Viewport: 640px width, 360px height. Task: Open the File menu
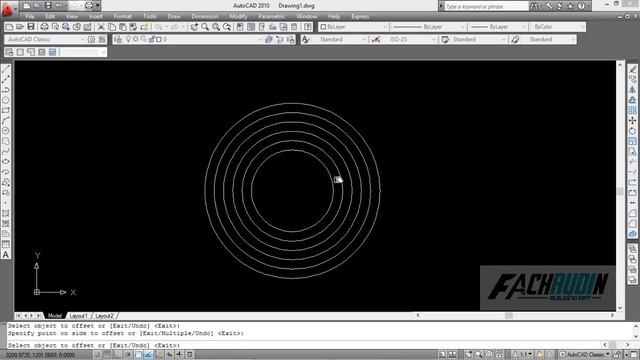click(x=30, y=16)
